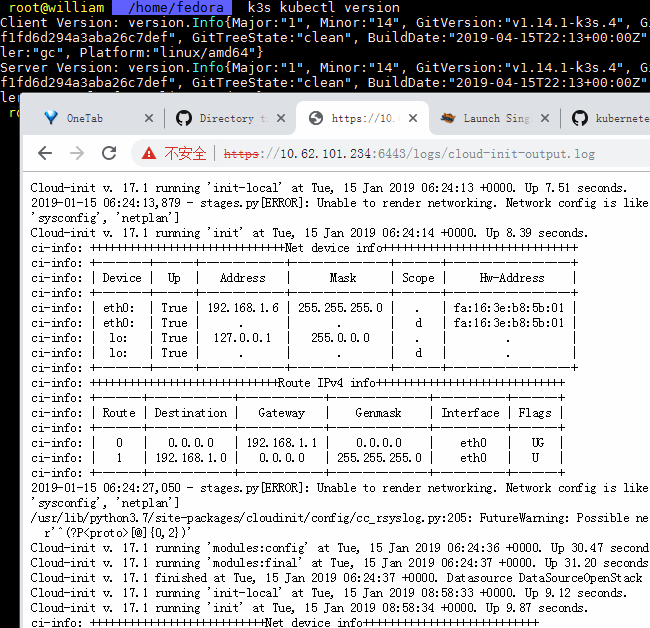Image resolution: width=650 pixels, height=628 pixels.
Task: Click the terminal path /home/fedora
Action: click(x=176, y=7)
